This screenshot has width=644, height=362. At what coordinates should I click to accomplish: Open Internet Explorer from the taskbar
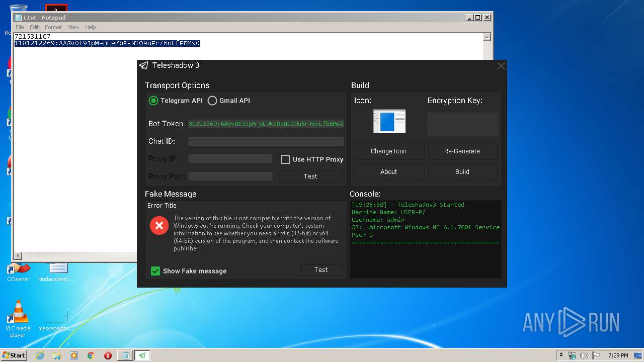[40, 355]
